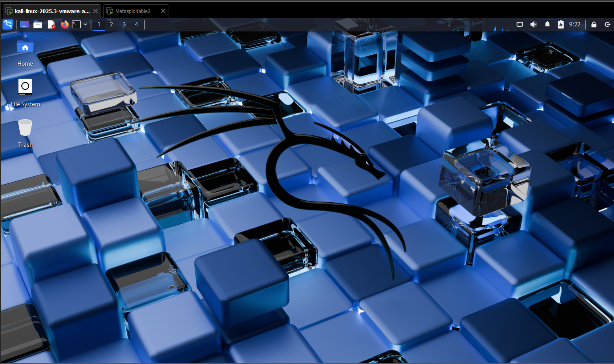Open the file manager from the panel

tap(38, 24)
